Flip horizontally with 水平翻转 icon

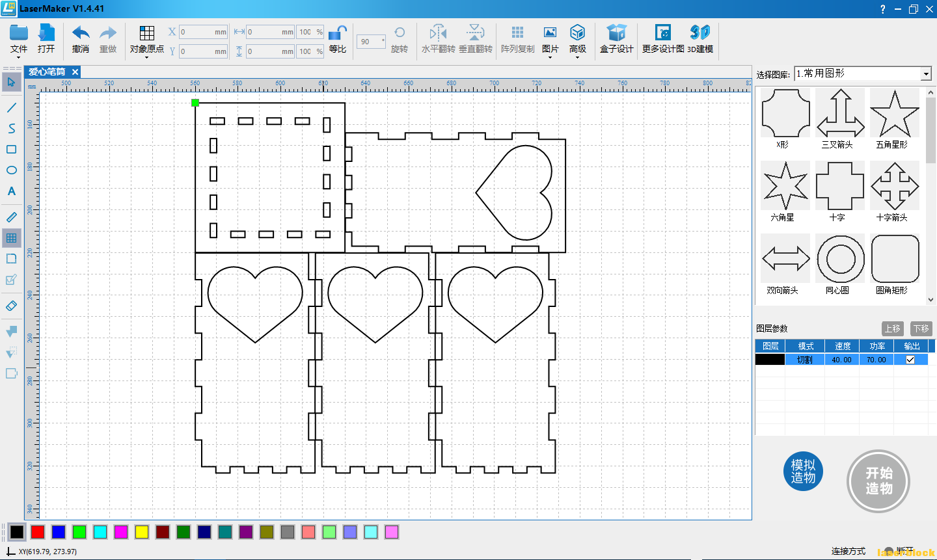point(438,33)
